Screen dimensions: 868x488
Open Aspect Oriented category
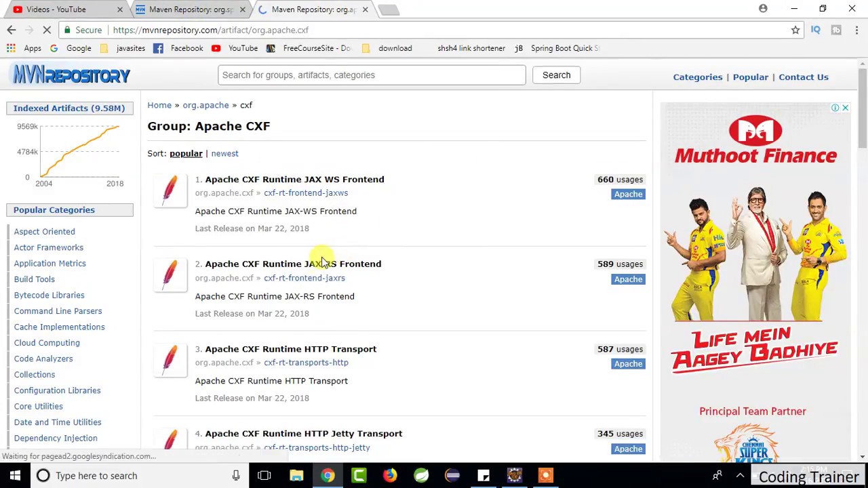[x=45, y=231]
